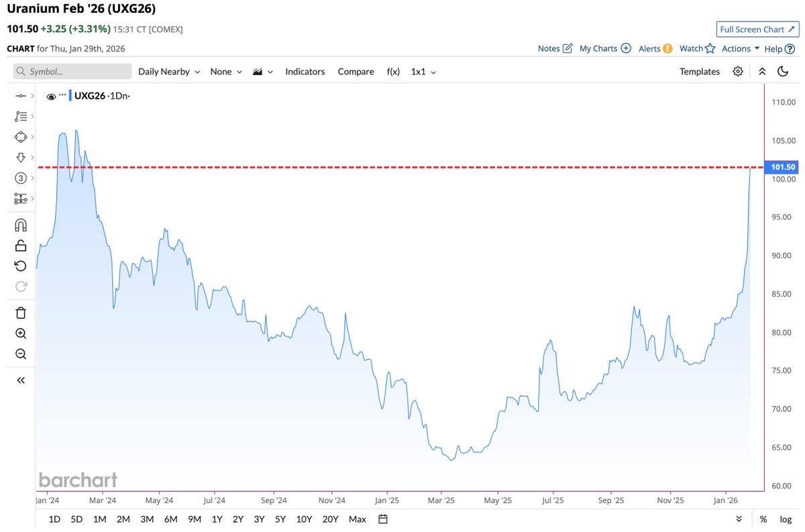Select the 1Y timeframe
Image resolution: width=805 pixels, height=532 pixels.
(216, 519)
